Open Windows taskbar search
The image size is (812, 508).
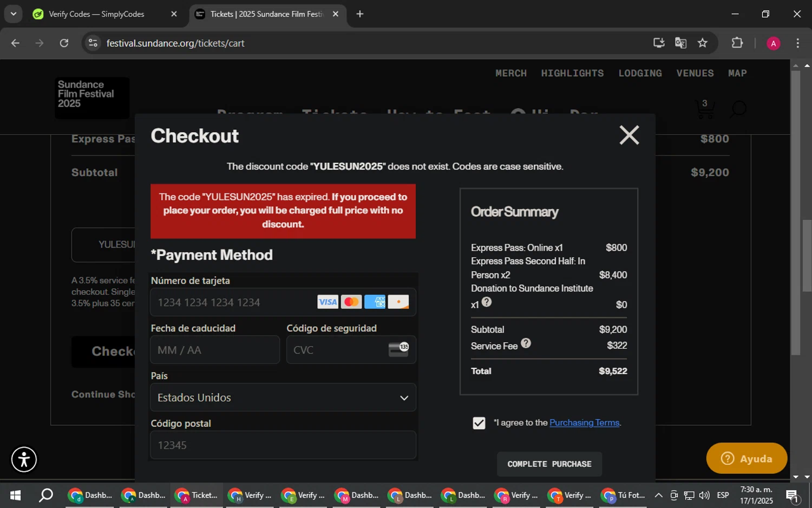47,495
